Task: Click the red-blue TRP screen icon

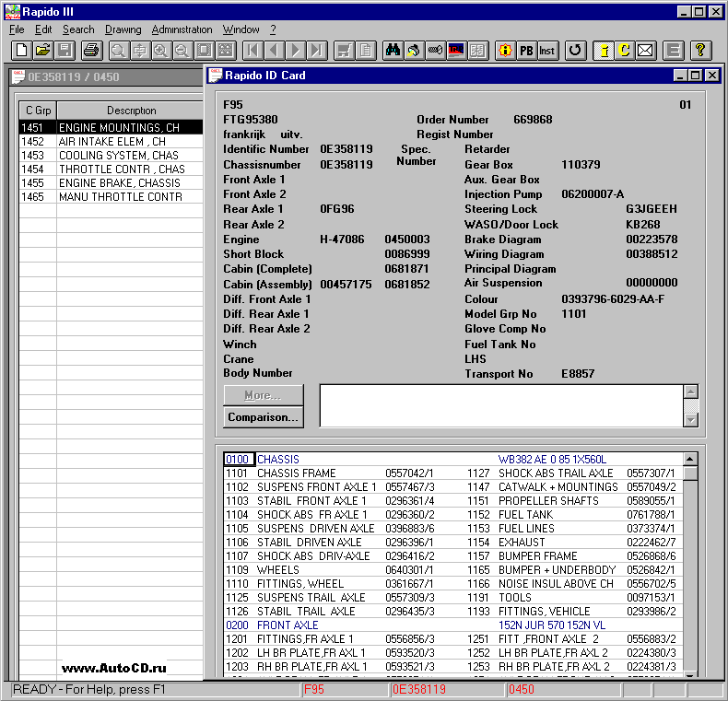Action: point(456,50)
